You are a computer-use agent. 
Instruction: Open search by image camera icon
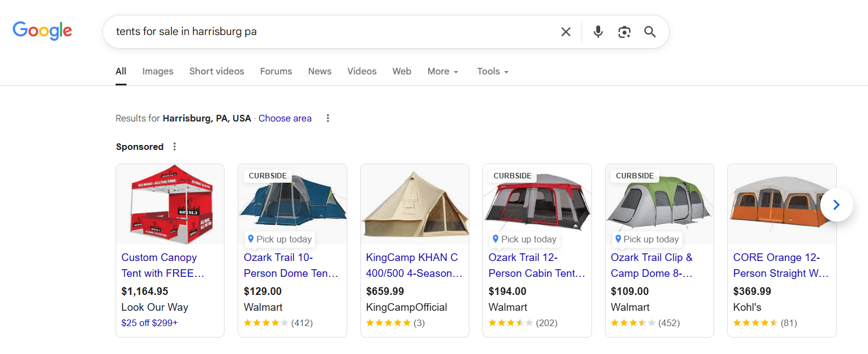[624, 32]
